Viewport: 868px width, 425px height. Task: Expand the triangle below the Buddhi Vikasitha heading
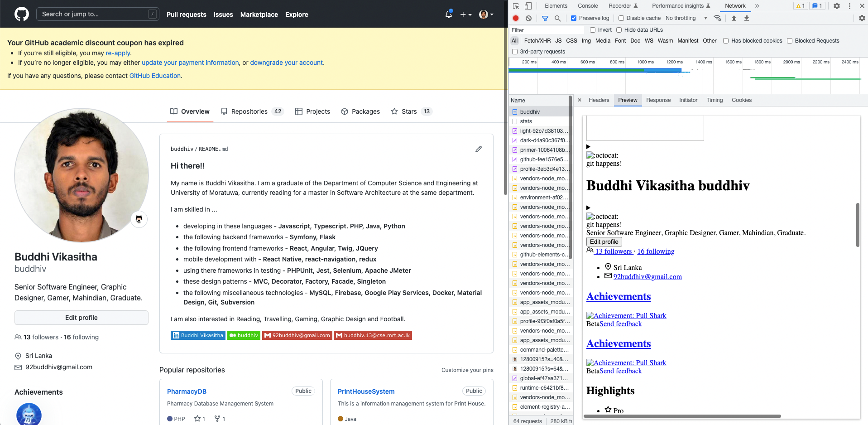[588, 208]
